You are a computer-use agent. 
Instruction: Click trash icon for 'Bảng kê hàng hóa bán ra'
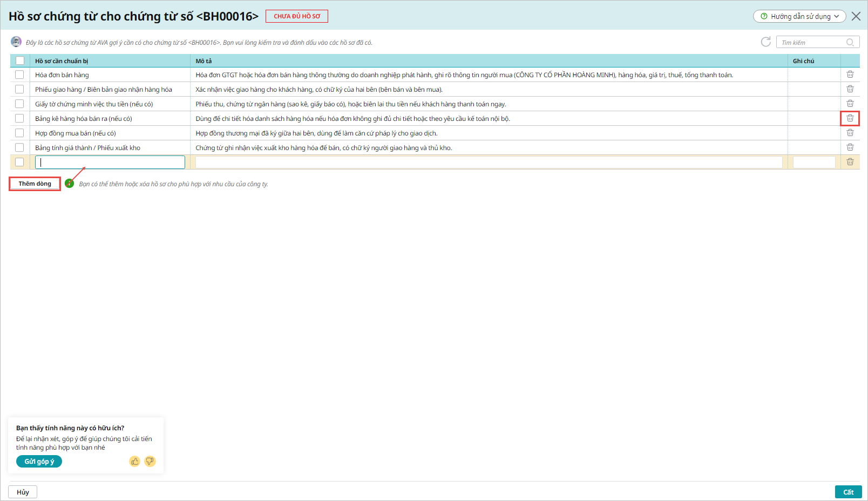click(850, 118)
